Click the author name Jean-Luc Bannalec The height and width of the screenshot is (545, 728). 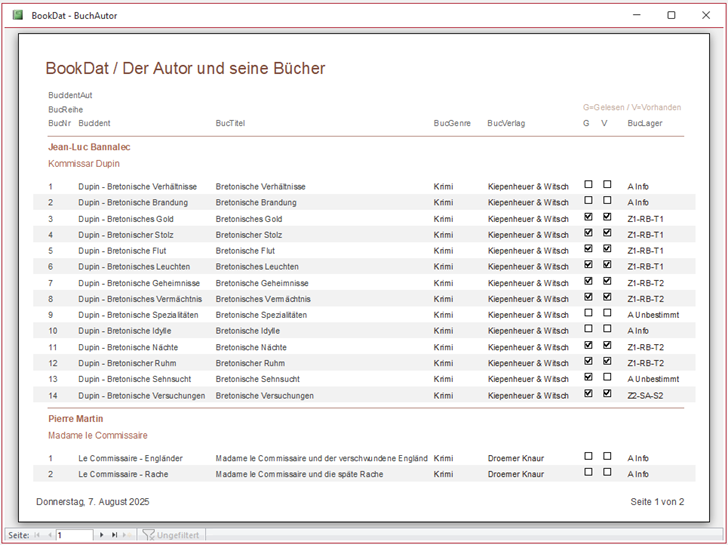pos(89,147)
